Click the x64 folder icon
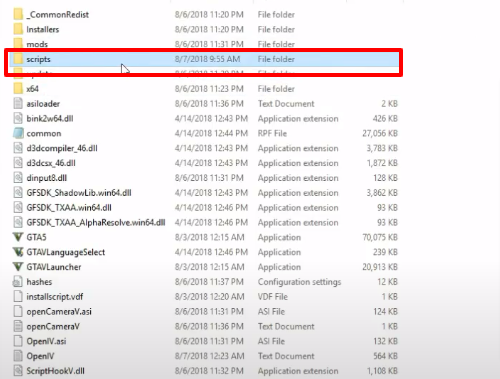This screenshot has height=379, width=500. (x=18, y=89)
